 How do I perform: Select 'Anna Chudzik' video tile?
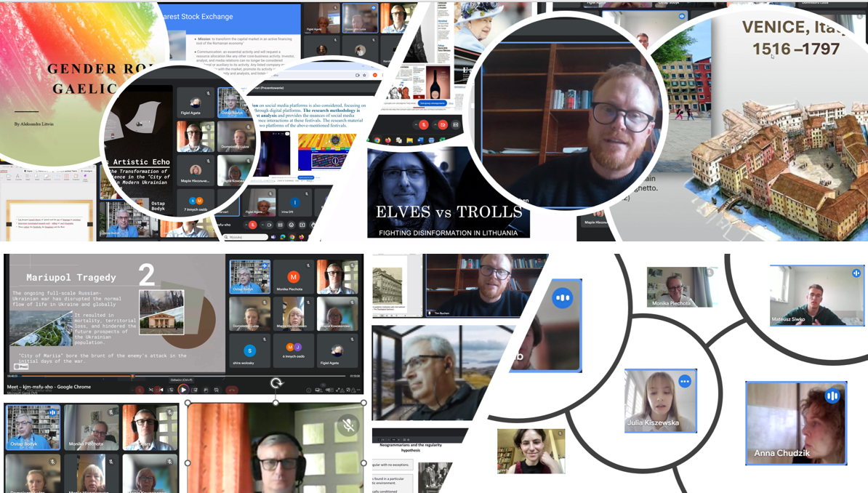click(796, 422)
